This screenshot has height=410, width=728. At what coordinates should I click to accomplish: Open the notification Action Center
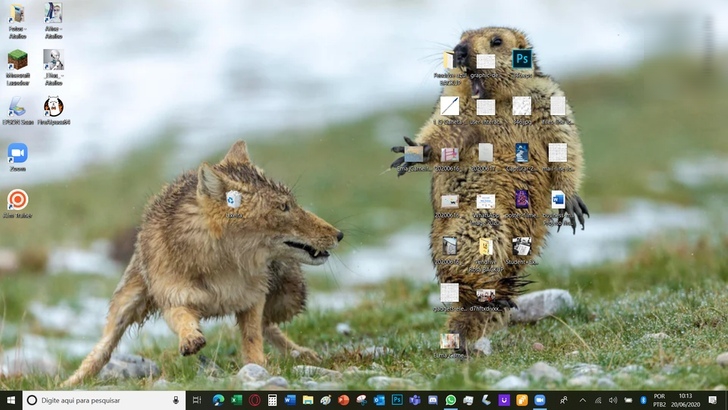pyautogui.click(x=713, y=400)
